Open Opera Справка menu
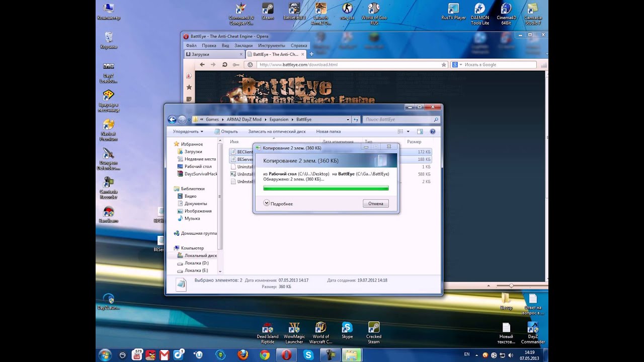 pos(299,46)
